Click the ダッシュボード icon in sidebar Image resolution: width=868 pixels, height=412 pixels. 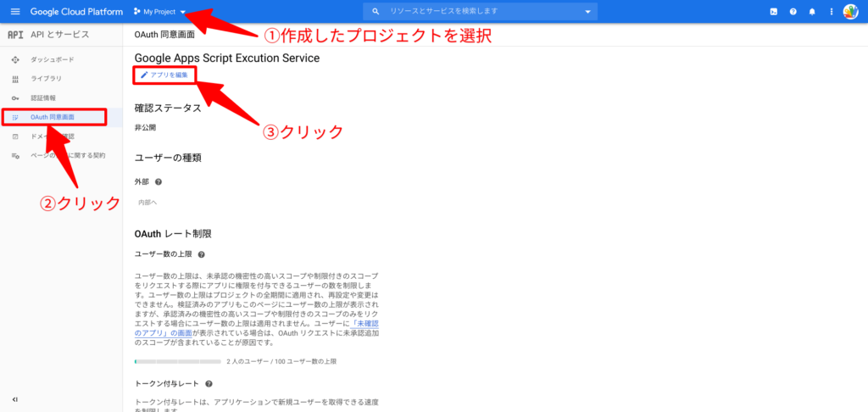(15, 59)
